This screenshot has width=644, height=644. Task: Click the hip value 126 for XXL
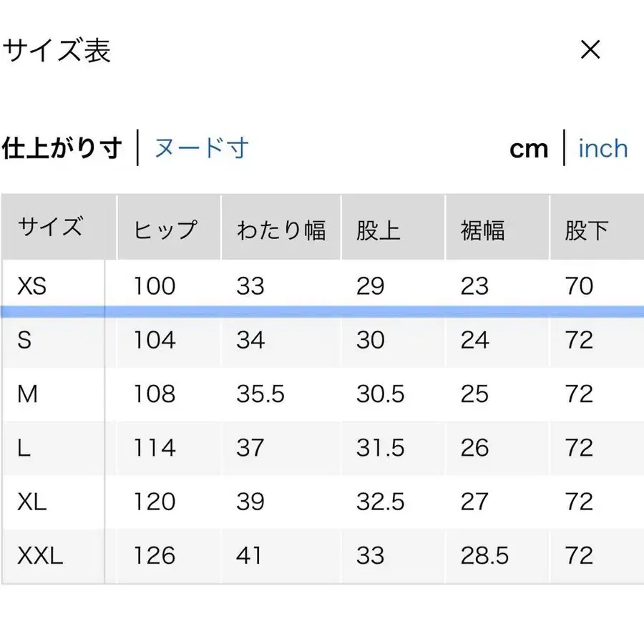(x=155, y=555)
